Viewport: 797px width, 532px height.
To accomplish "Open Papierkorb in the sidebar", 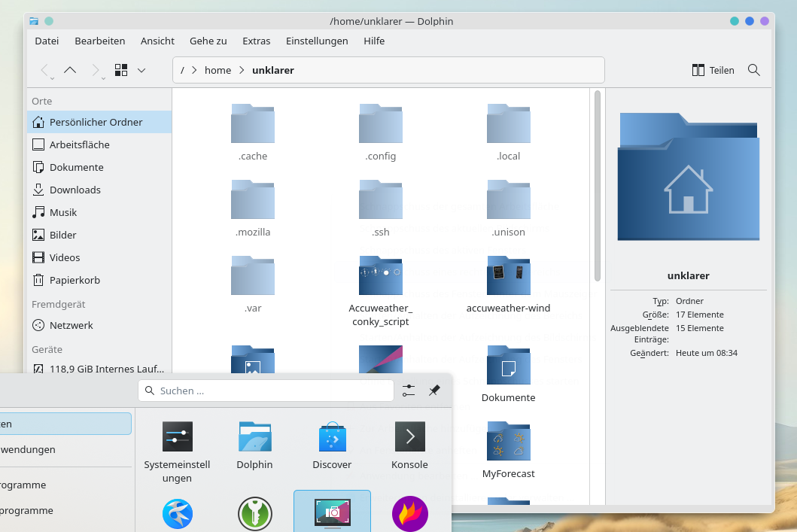I will pos(99,281).
